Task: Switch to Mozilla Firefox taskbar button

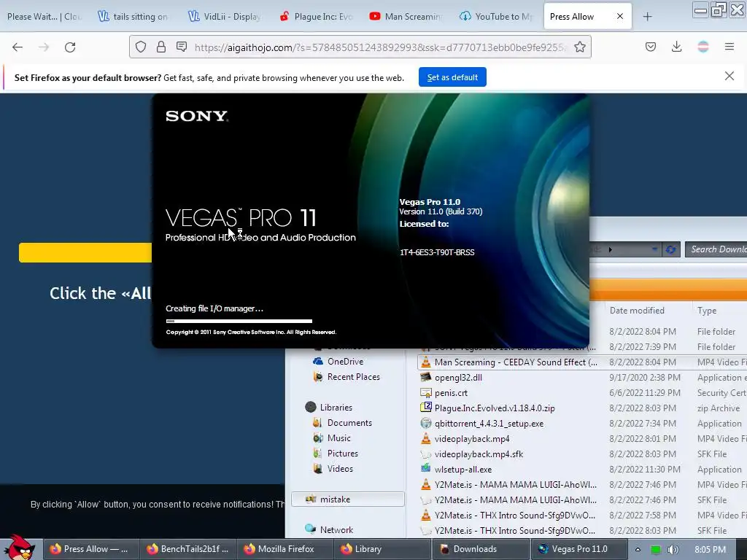Action: 286,549
